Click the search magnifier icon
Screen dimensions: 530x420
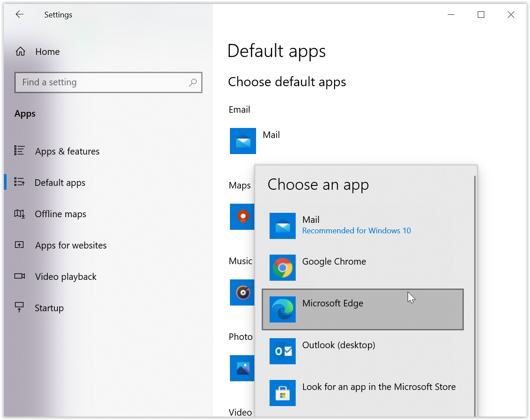[192, 82]
